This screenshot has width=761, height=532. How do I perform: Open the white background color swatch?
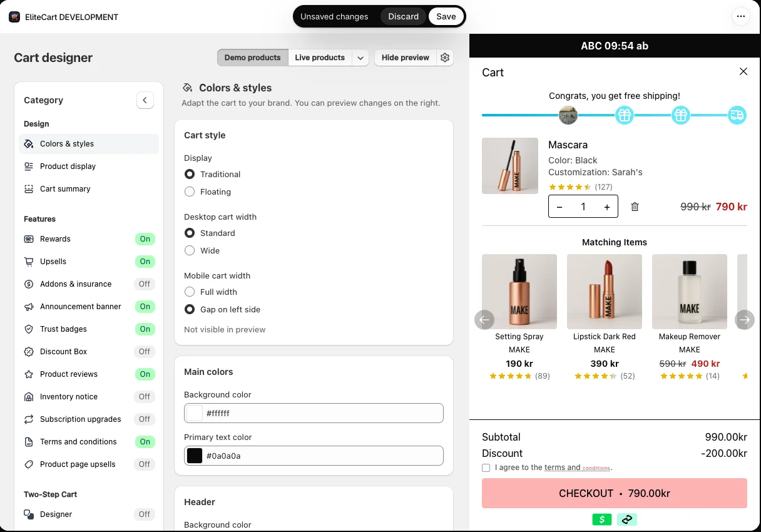click(195, 413)
